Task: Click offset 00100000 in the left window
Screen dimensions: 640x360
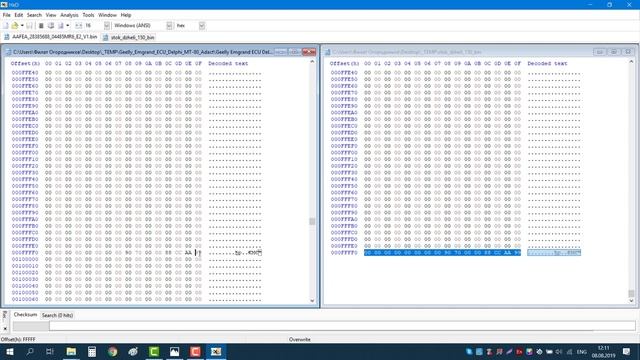Action: 25,260
